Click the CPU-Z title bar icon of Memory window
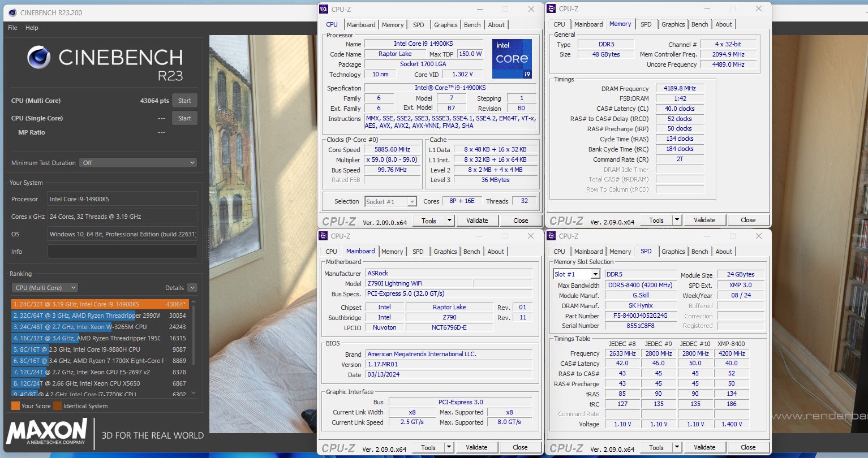868x458 pixels. click(550, 8)
